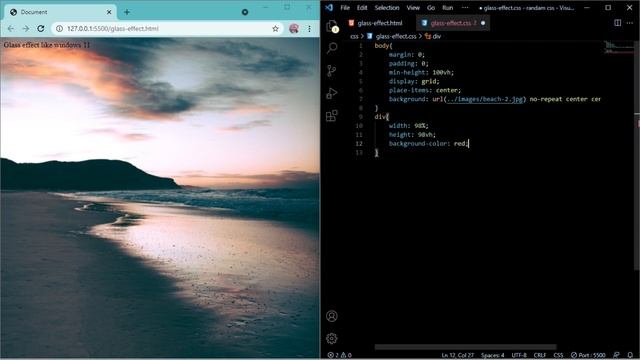Change encoding via UTF-8 status item
This screenshot has height=360, width=640.
(519, 355)
